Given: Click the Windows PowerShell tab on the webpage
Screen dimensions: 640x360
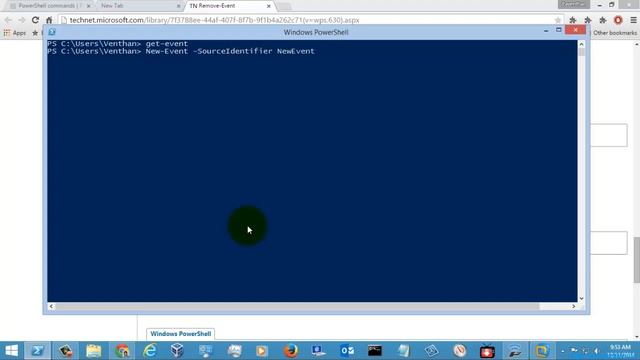Looking at the screenshot, I should pyautogui.click(x=180, y=333).
